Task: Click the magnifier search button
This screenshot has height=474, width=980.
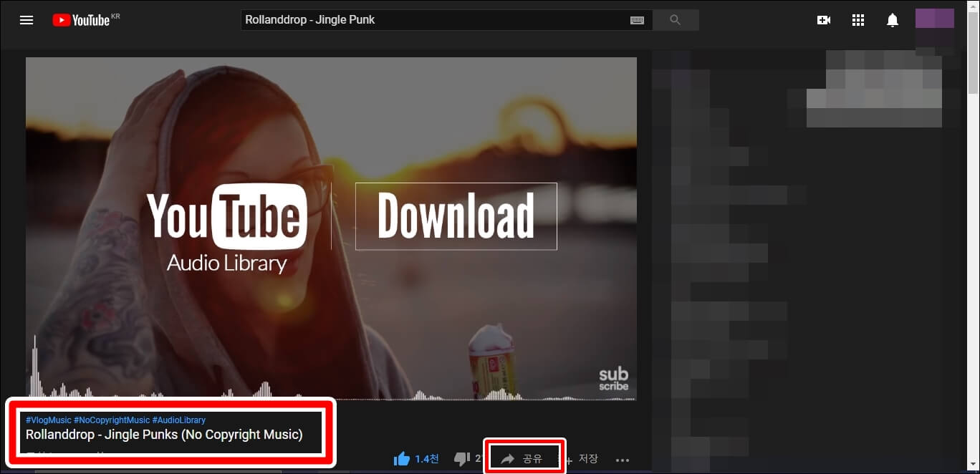Action: 675,20
